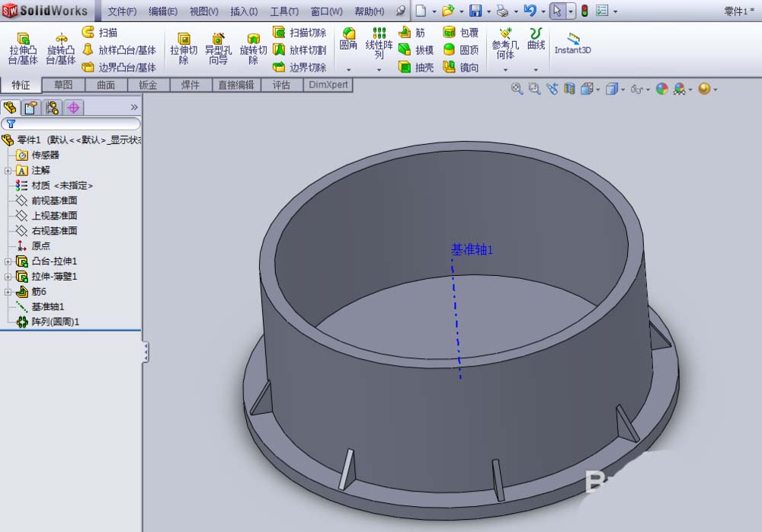Viewport: 762px width, 532px height.
Task: Open the 文件(F) menu
Action: click(122, 11)
